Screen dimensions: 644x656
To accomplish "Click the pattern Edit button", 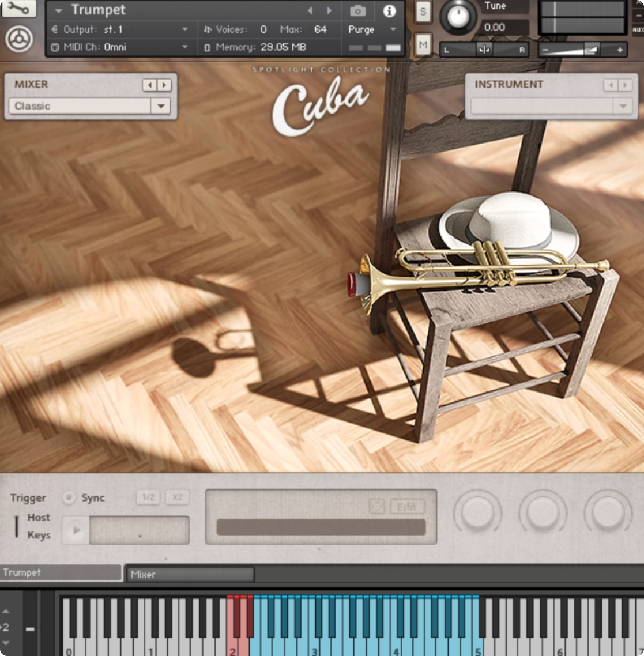I will pyautogui.click(x=406, y=507).
